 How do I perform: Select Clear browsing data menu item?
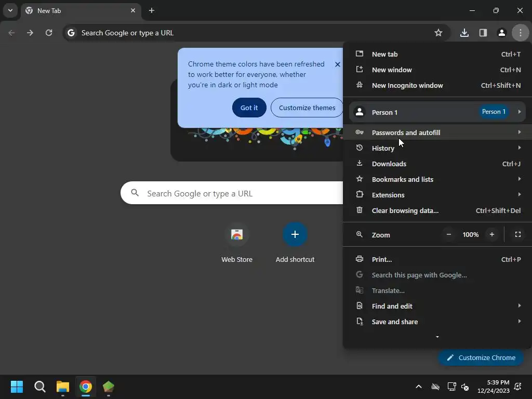[x=437, y=211]
